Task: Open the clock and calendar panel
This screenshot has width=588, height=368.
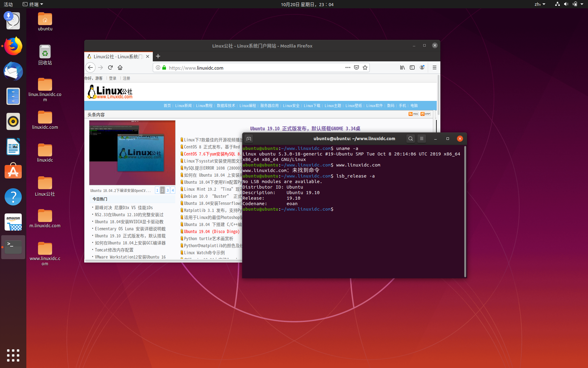Action: 307,4
